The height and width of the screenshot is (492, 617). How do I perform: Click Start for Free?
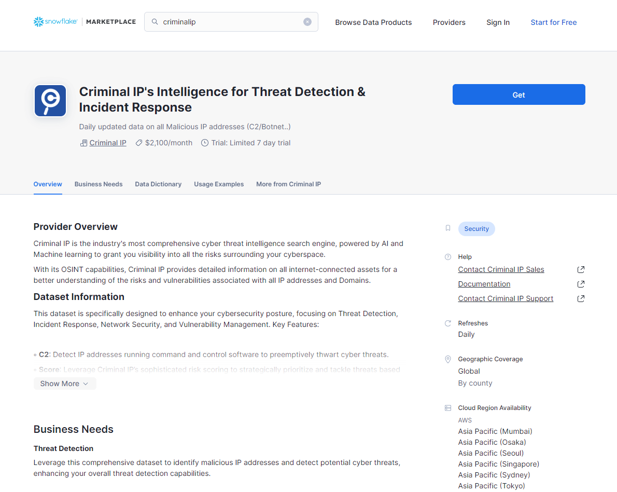553,22
